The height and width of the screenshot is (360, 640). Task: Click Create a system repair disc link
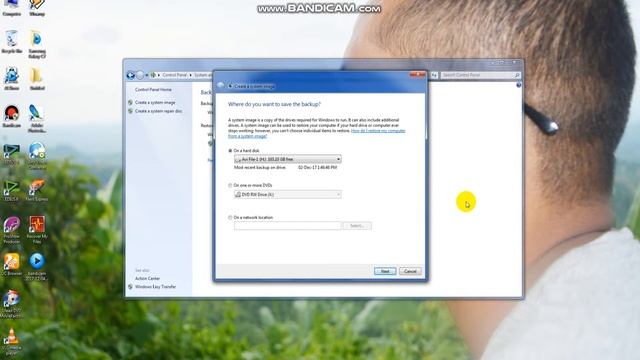point(158,111)
